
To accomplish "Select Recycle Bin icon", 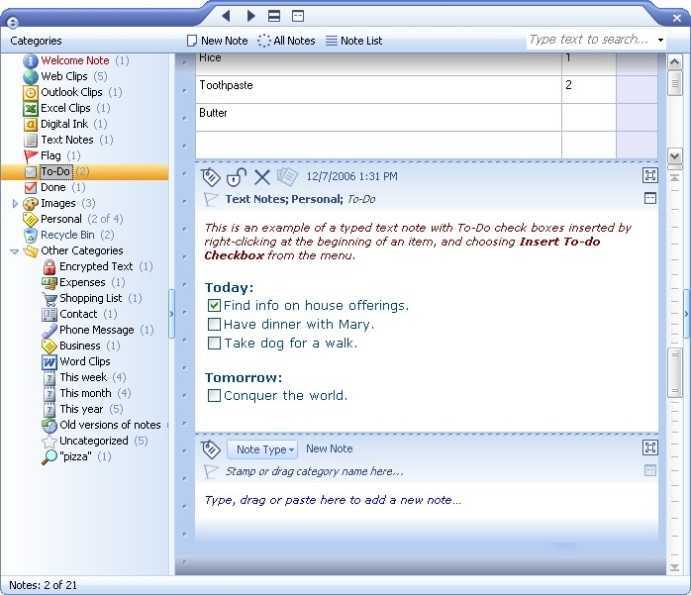I will click(30, 235).
